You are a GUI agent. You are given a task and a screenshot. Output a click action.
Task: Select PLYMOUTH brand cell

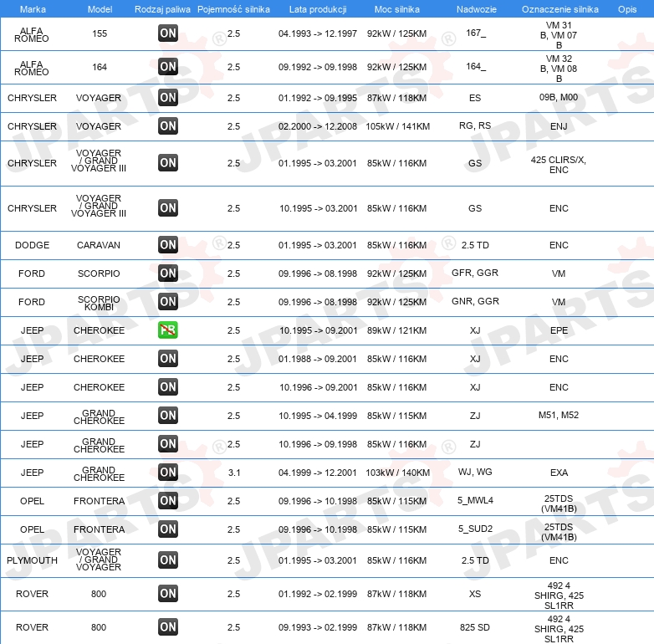[32, 560]
